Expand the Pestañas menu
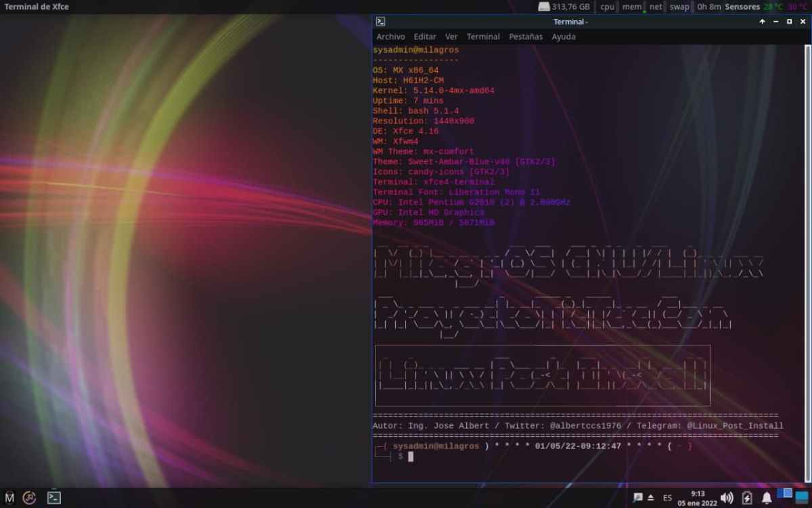This screenshot has height=508, width=812. (x=526, y=37)
